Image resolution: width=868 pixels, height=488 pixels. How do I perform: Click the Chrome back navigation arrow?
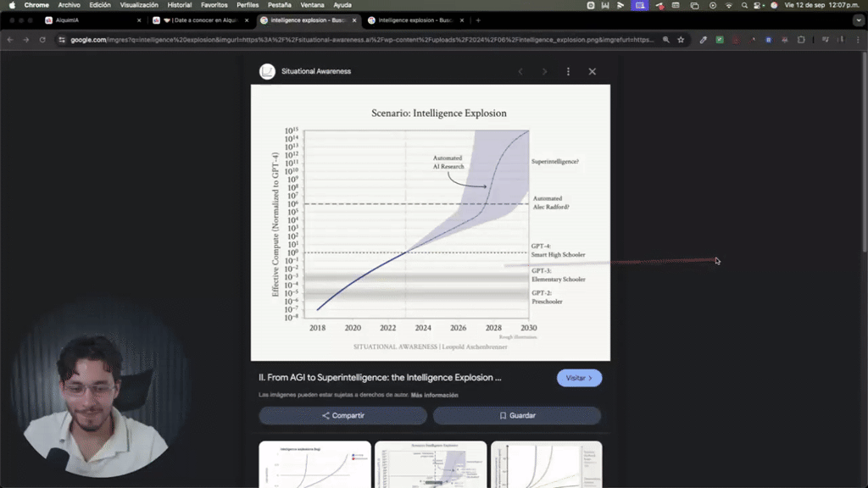point(10,40)
